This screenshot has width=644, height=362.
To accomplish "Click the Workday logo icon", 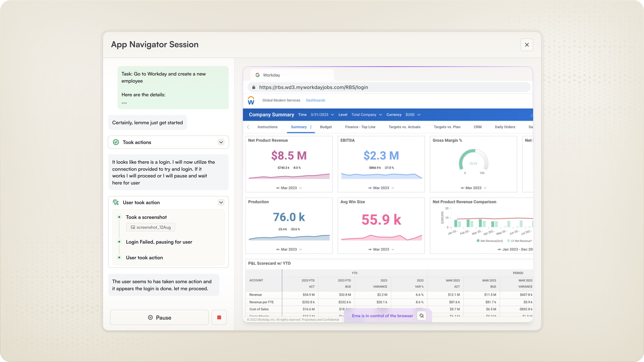I will coord(251,100).
